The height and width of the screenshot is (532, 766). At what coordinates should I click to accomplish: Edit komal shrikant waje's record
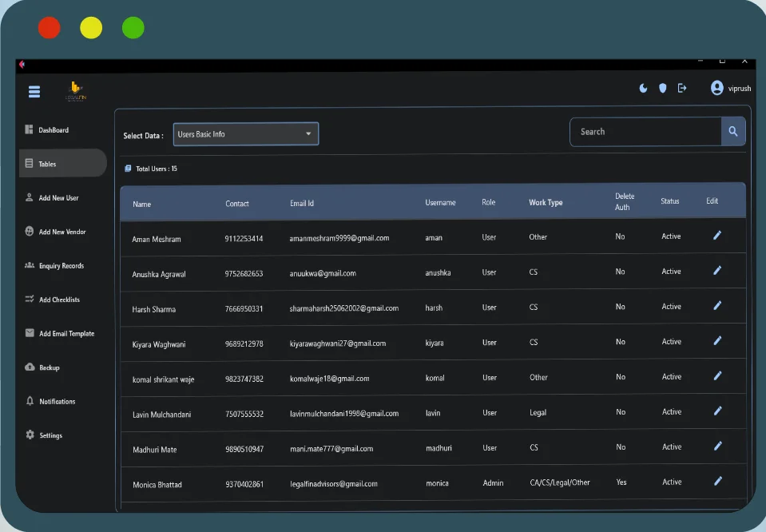click(717, 375)
